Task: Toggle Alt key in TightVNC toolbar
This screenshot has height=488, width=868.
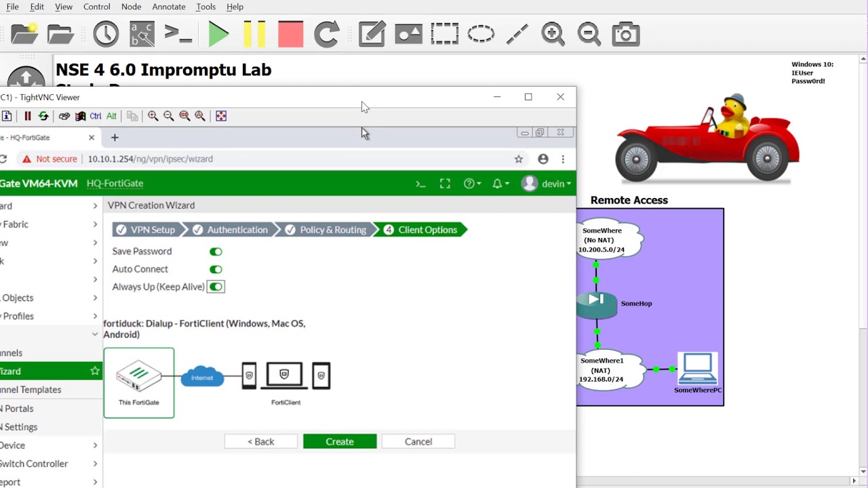Action: [x=111, y=116]
